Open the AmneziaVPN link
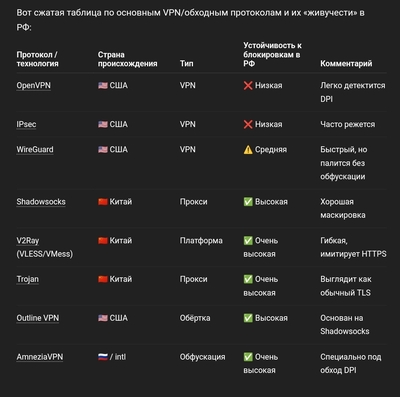The height and width of the screenshot is (397, 400). point(40,357)
